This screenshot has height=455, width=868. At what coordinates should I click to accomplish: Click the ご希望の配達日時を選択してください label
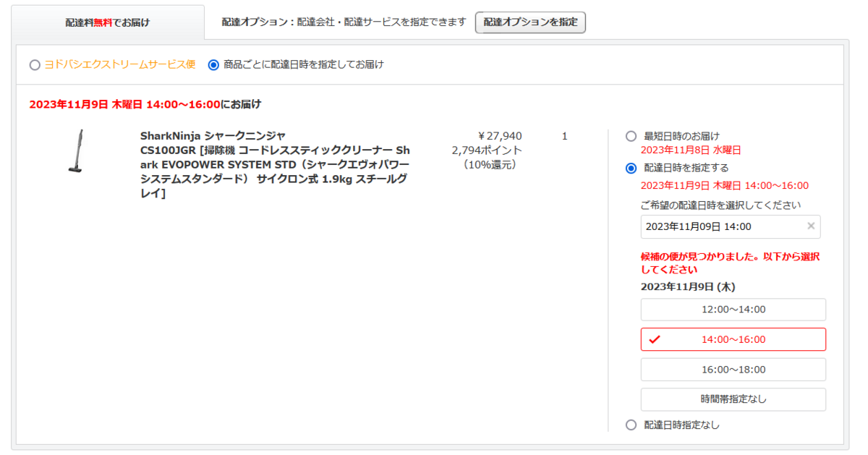tap(720, 205)
